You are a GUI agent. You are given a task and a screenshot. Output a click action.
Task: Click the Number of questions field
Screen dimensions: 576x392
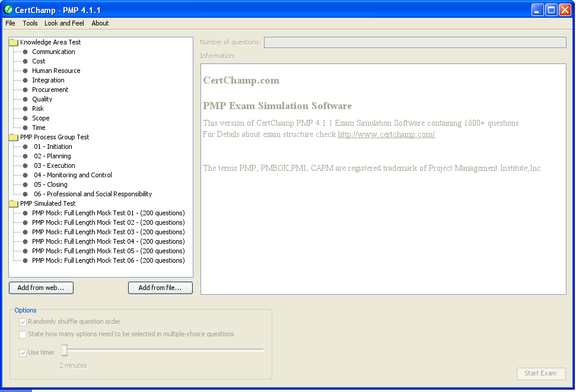[x=415, y=42]
